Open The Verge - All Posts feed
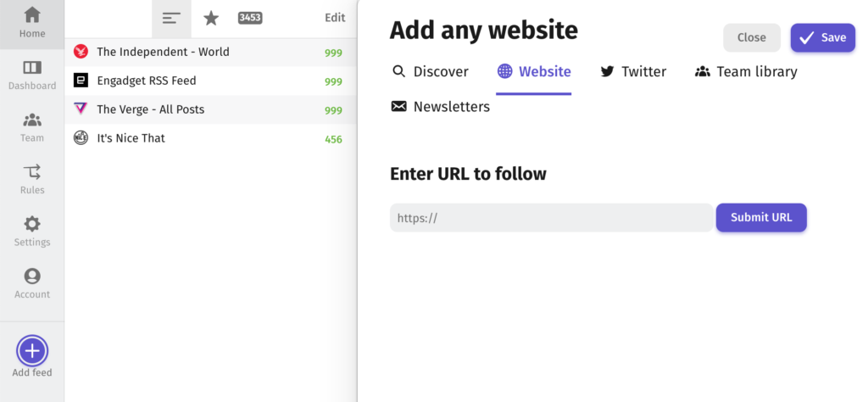This screenshot has height=402, width=868. click(x=210, y=109)
